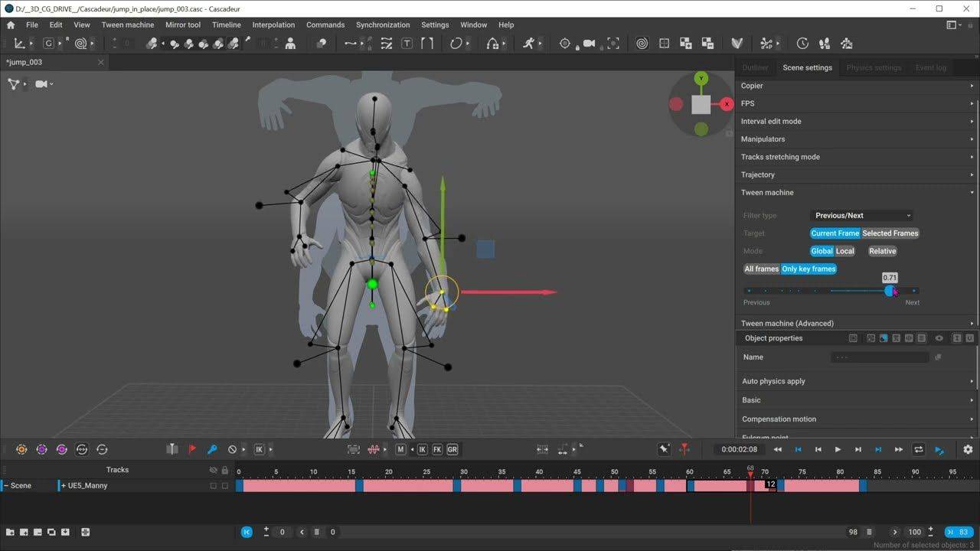Click the running figure icon in toolbar
Screen dimensions: 980x551
528,44
